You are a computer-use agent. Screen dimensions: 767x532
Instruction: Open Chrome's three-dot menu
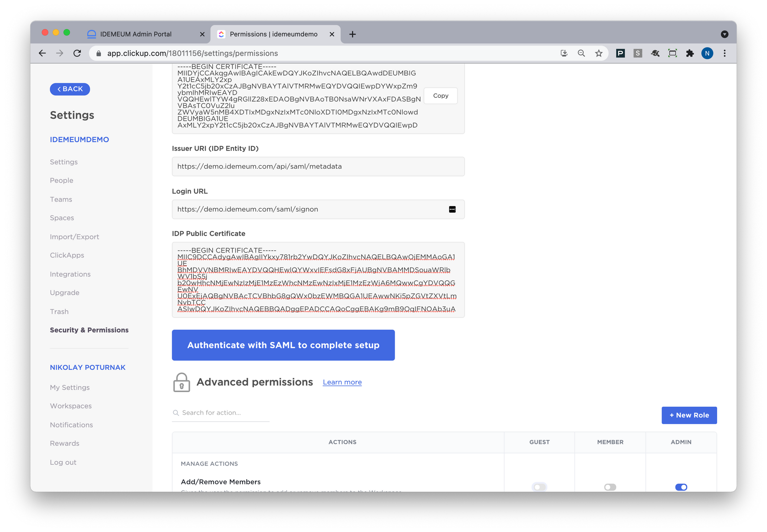point(724,53)
